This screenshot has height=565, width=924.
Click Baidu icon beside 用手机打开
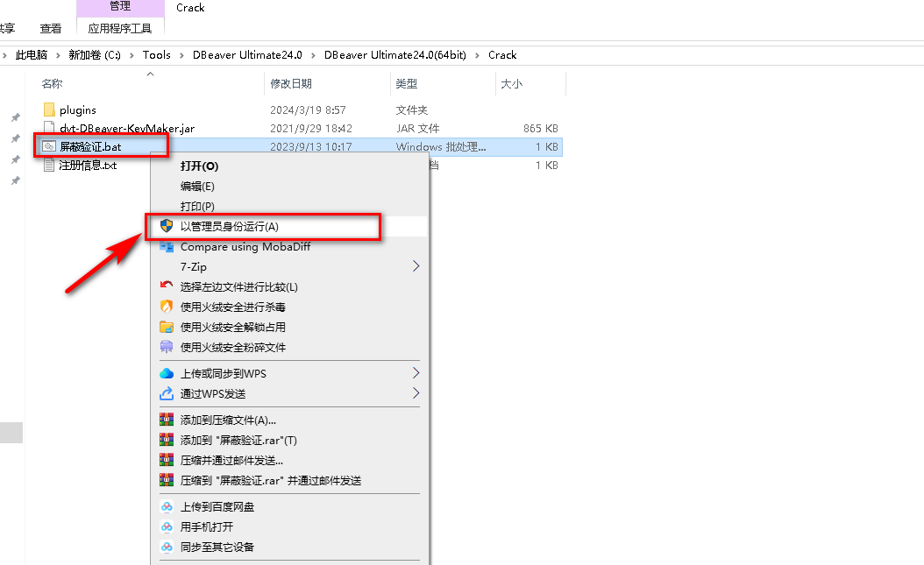click(167, 526)
